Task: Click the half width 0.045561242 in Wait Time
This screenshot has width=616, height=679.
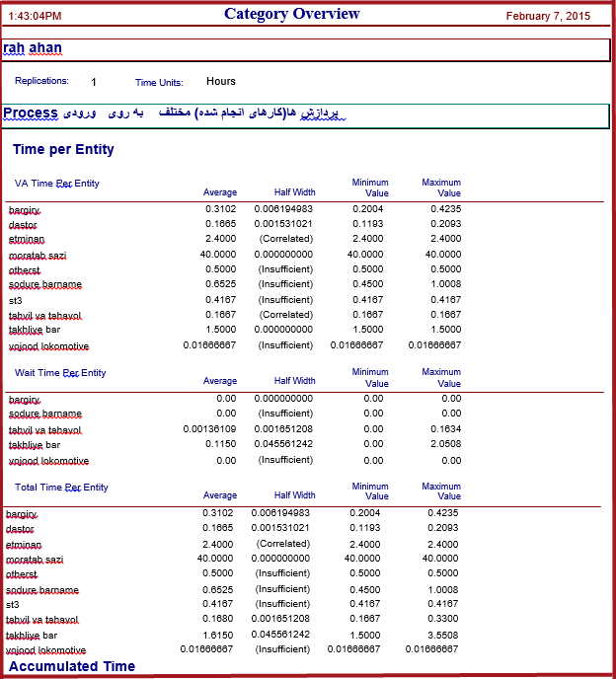Action: (x=283, y=444)
